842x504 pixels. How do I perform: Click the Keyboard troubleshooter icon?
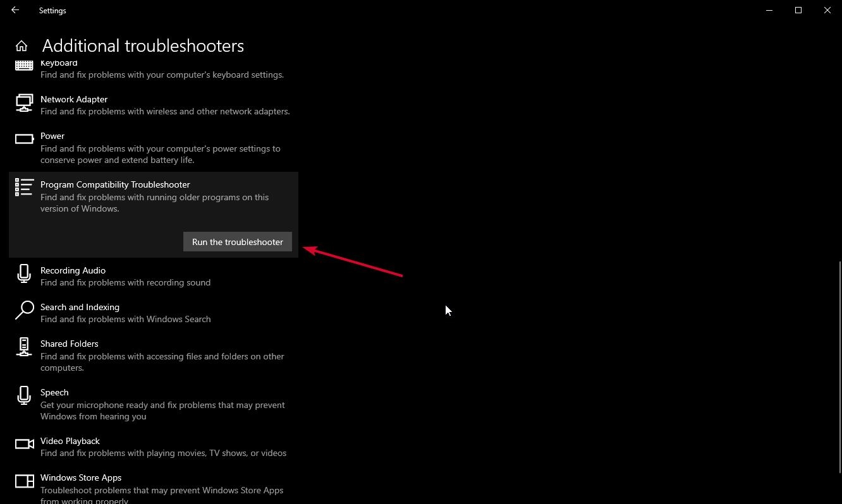(24, 65)
